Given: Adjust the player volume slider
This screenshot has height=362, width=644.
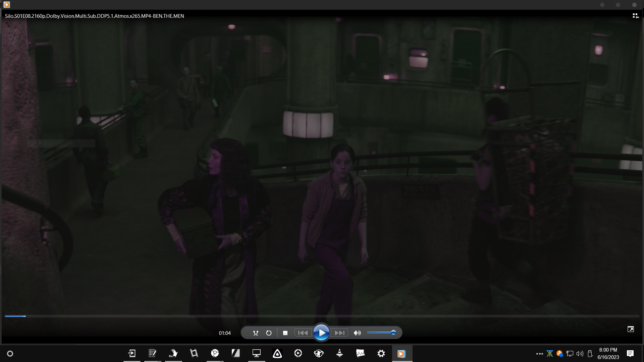Looking at the screenshot, I should click(x=382, y=333).
